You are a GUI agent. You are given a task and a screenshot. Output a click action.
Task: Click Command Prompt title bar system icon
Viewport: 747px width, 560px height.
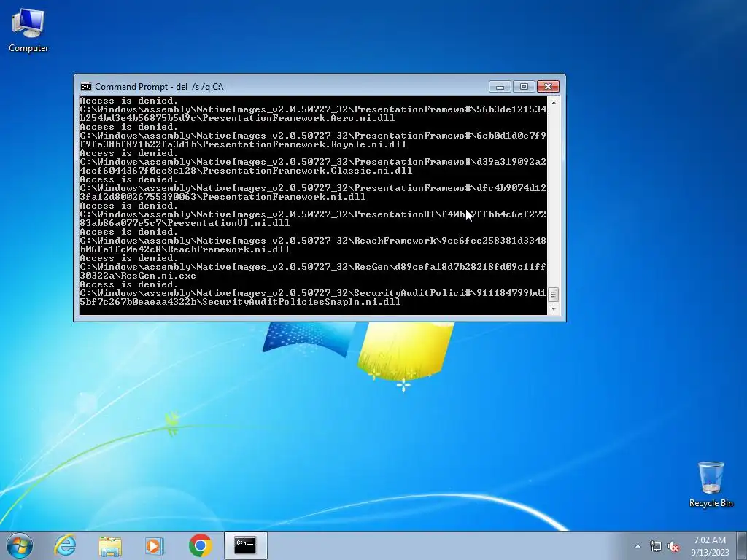point(86,86)
